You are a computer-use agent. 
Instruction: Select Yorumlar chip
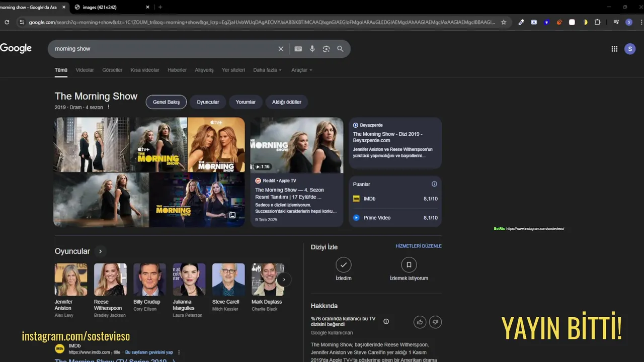[x=246, y=102]
